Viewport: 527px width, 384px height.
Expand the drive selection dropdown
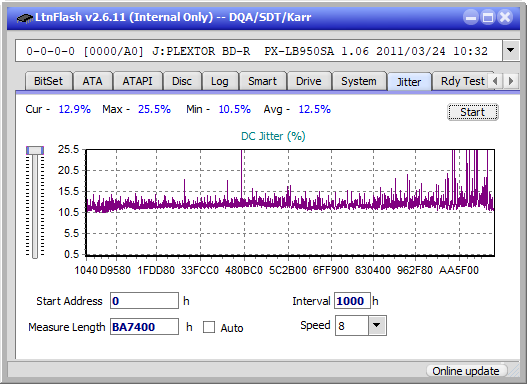[x=511, y=50]
